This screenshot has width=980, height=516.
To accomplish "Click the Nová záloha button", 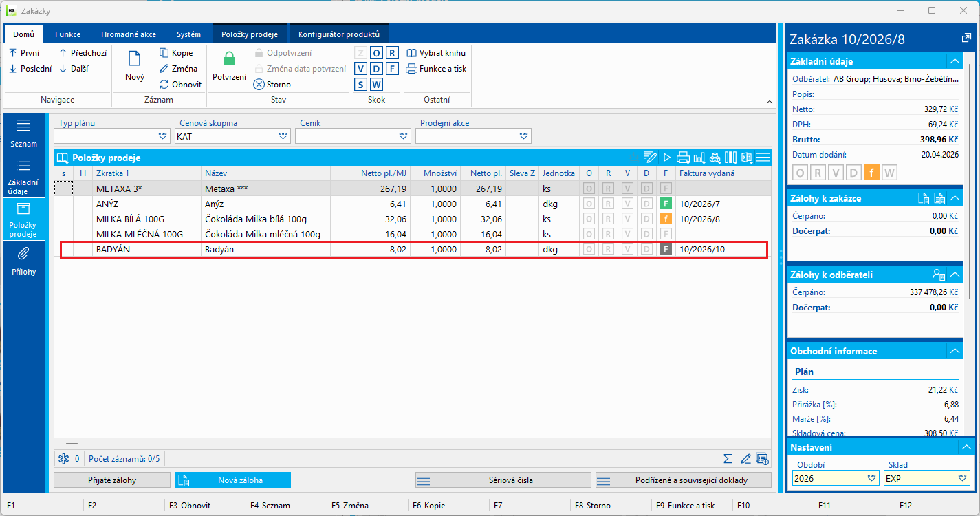I will point(233,480).
